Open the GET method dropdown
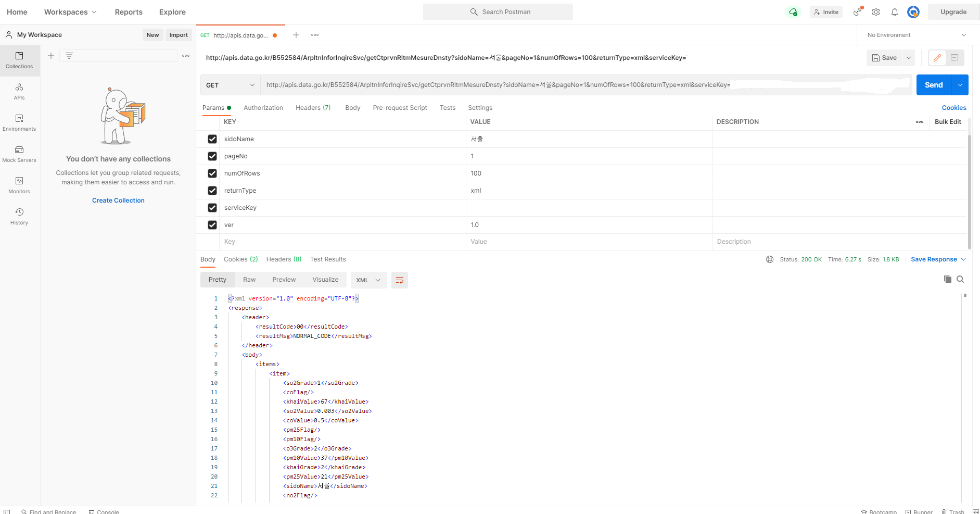980x514 pixels. [x=230, y=85]
